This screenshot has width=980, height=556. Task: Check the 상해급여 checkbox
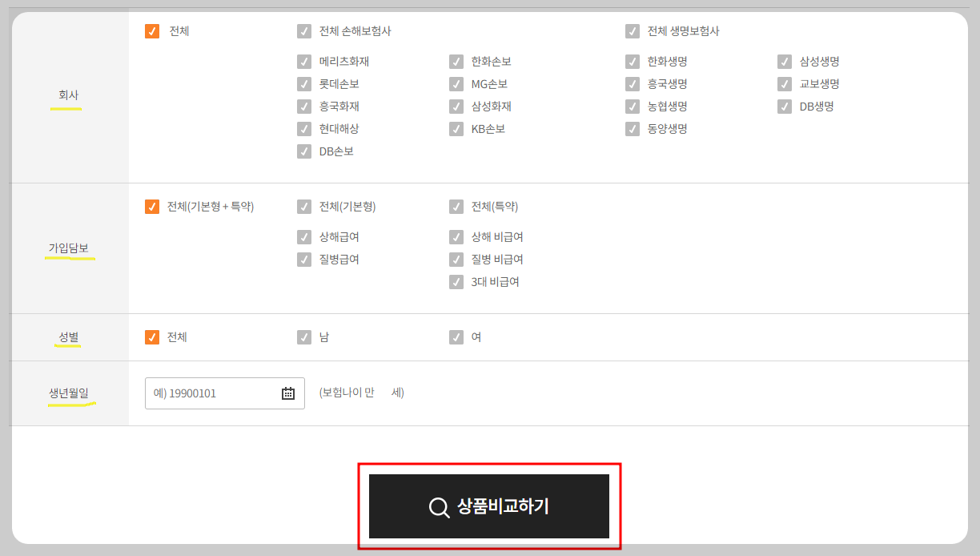tap(303, 236)
